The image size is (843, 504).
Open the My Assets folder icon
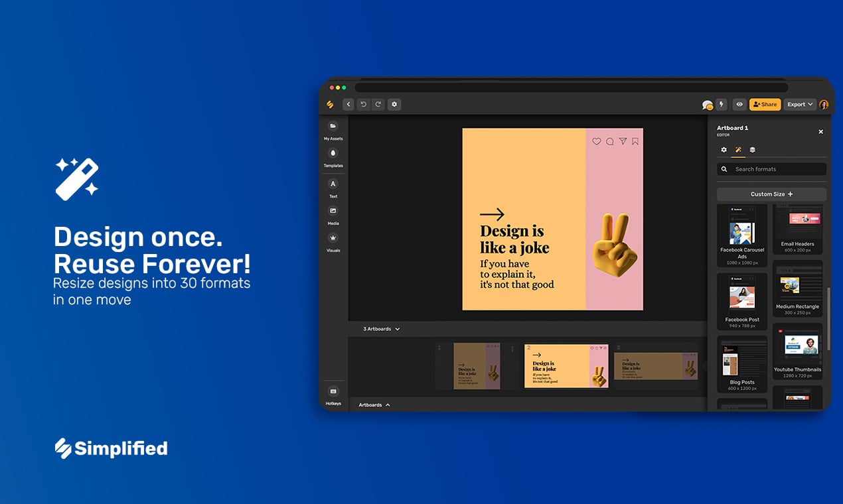pos(333,126)
